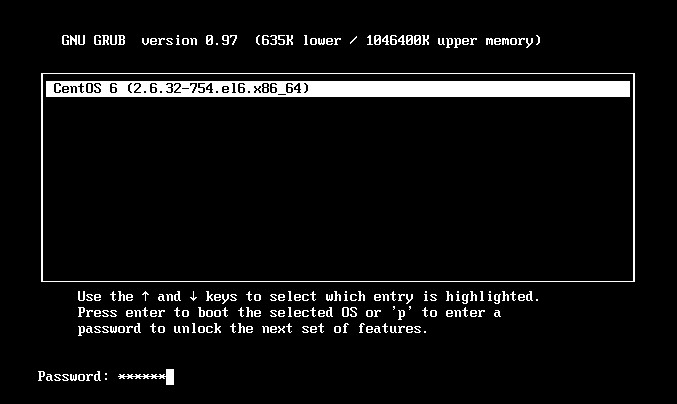Click the masked password asterisks

tap(142, 377)
